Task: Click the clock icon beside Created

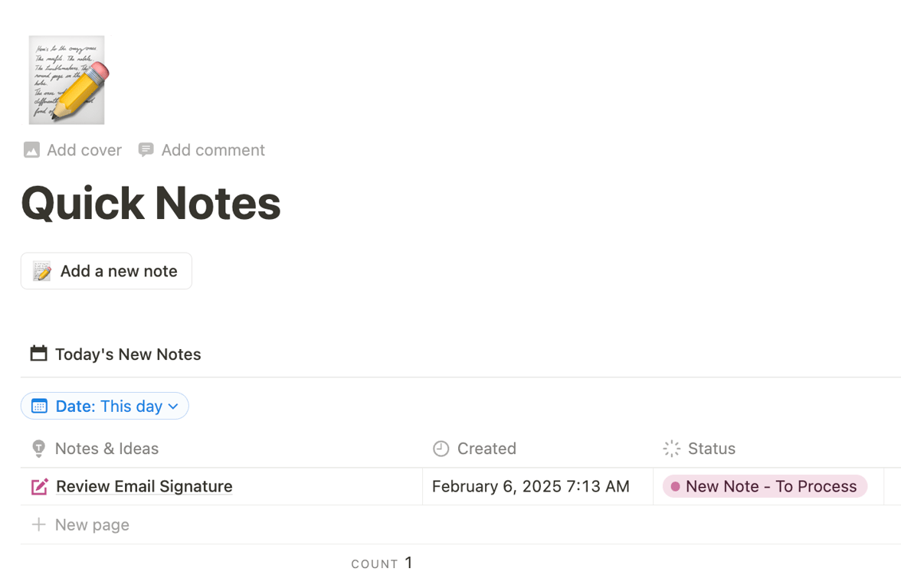Action: pos(441,449)
